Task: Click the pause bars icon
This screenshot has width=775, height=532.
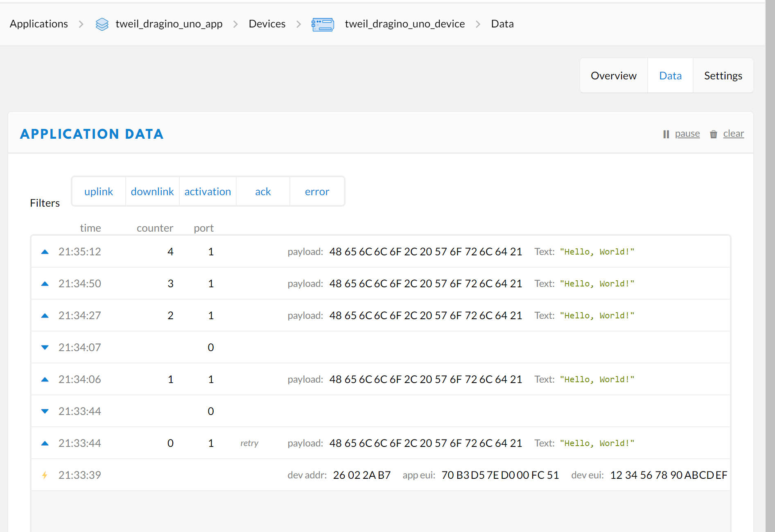Action: coord(666,134)
